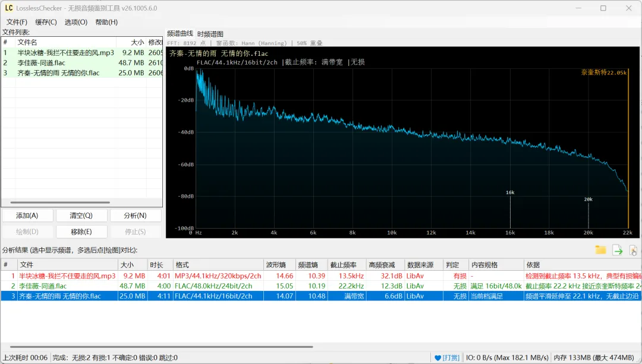This screenshot has width=642, height=364.
Task: Click the 20k marker in the spectrum chart
Action: tap(588, 200)
